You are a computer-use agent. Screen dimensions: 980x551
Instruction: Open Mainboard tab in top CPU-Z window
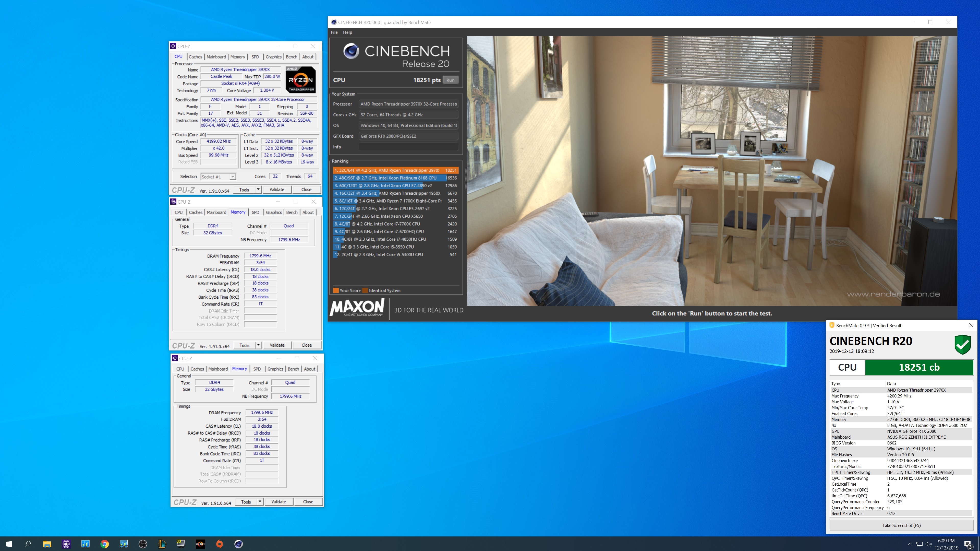[216, 57]
